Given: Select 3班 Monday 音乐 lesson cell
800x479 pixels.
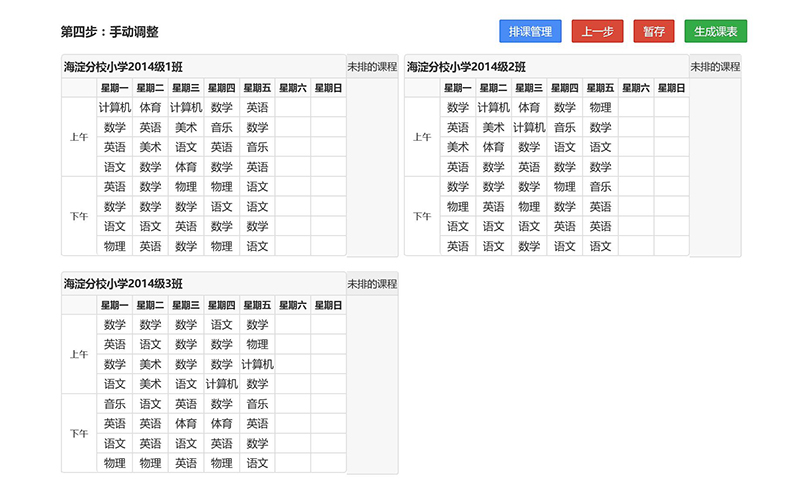Looking at the screenshot, I should coord(114,404).
